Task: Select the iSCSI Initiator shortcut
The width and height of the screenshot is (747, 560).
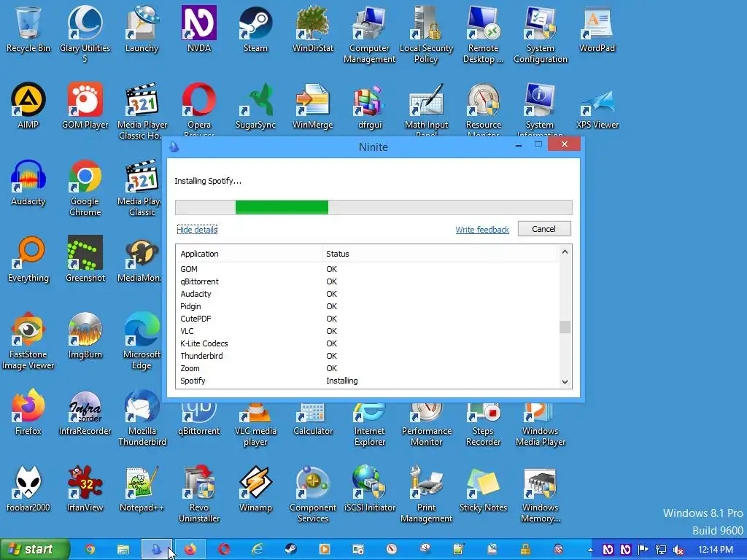Action: (x=370, y=489)
